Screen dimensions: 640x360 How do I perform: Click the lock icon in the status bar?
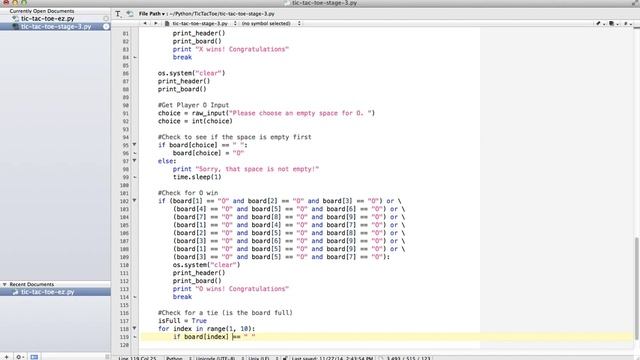285,358
